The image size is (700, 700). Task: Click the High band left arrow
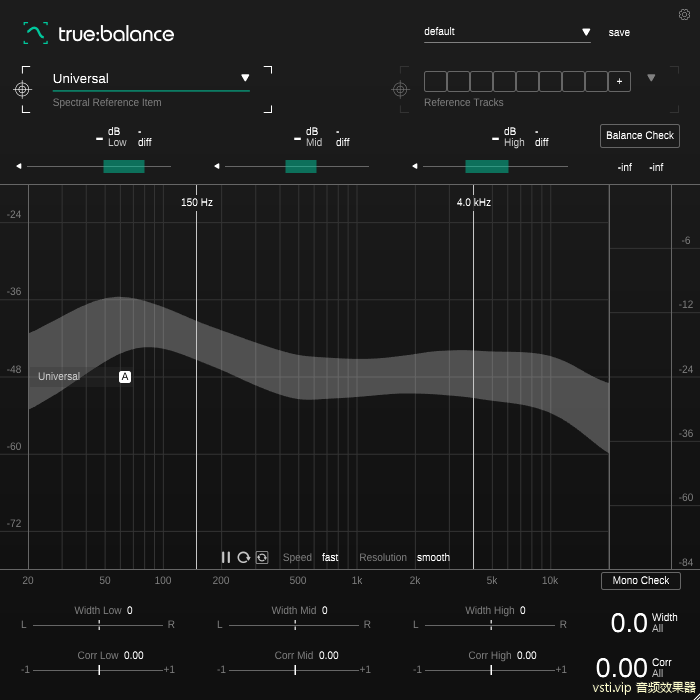(x=415, y=166)
